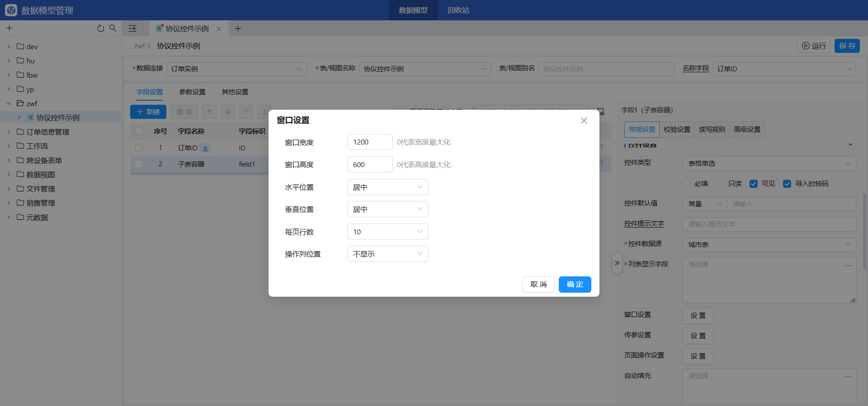The height and width of the screenshot is (406, 868).
Task: Switch to 回收站 top tab
Action: (458, 10)
